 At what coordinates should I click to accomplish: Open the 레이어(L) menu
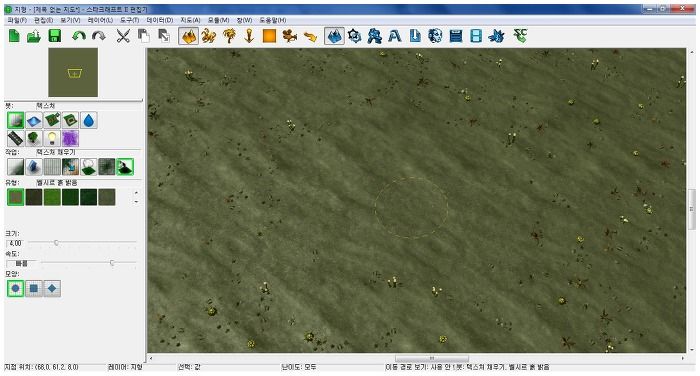pos(100,20)
